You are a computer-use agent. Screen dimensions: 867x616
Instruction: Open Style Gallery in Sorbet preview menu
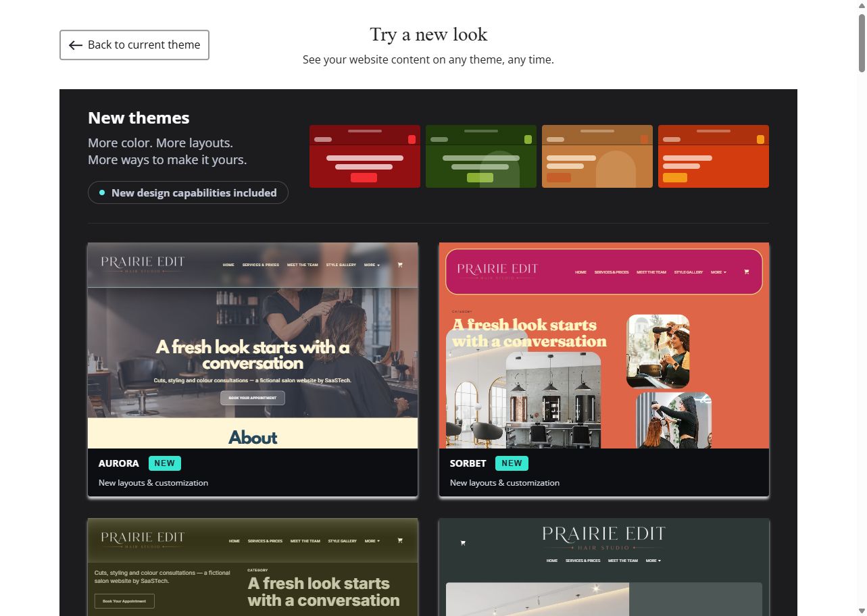(688, 272)
